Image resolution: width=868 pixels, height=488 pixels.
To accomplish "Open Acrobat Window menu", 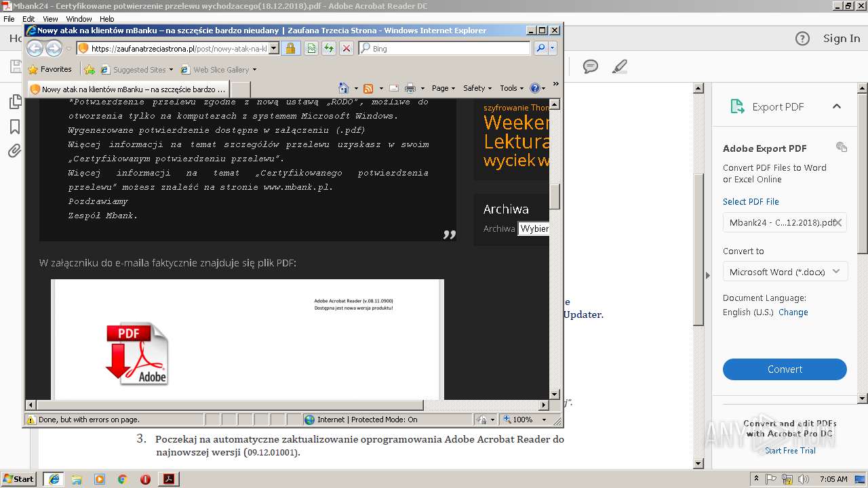I will click(x=79, y=19).
